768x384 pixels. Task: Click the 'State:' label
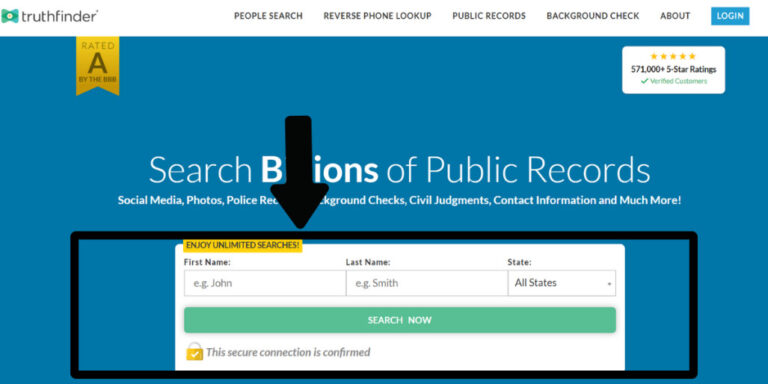[x=519, y=263]
